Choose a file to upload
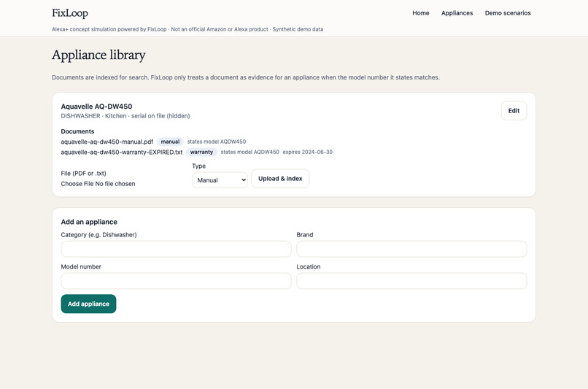This screenshot has height=389, width=588. pyautogui.click(x=98, y=184)
